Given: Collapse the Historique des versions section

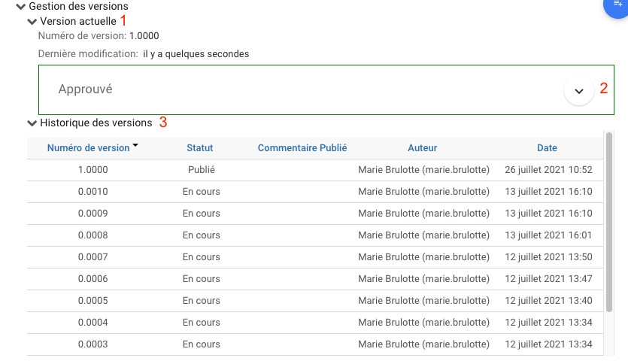Looking at the screenshot, I should click(x=32, y=123).
